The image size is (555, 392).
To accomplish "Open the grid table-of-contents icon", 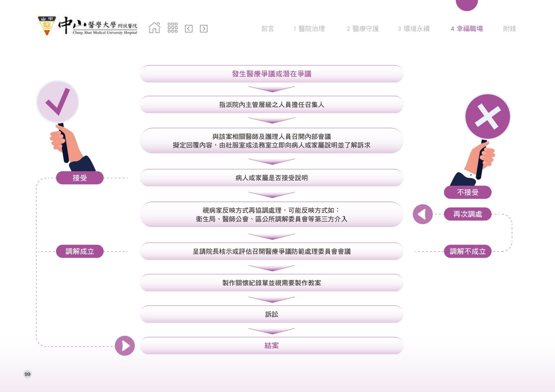I will coord(172,28).
